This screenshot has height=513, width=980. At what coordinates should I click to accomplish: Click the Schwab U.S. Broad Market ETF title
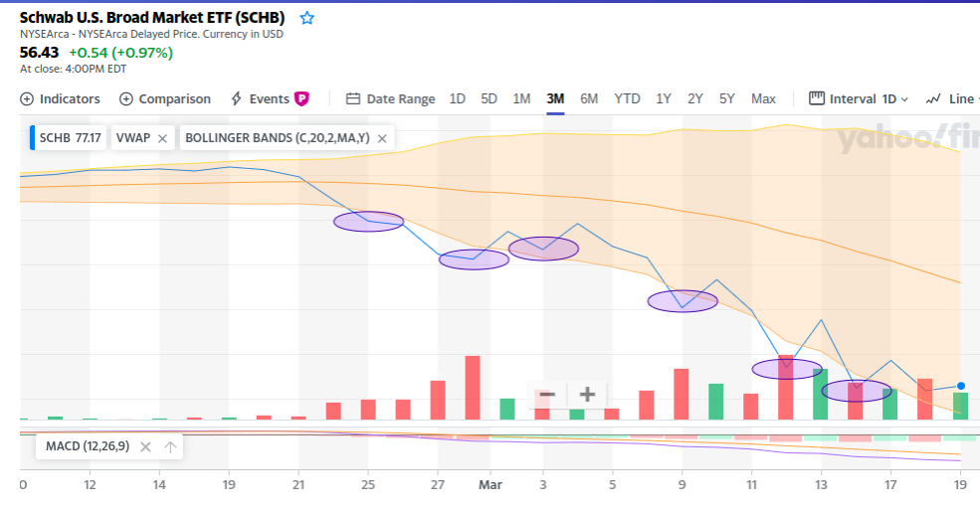coord(152,18)
